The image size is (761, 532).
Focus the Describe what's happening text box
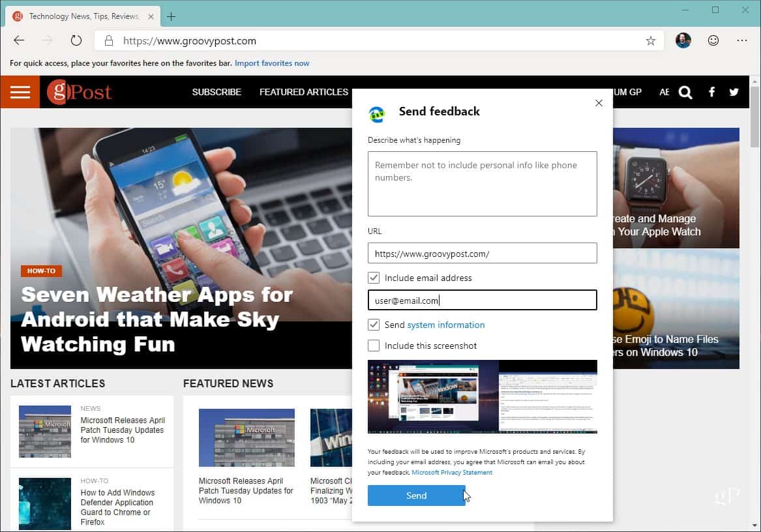482,183
